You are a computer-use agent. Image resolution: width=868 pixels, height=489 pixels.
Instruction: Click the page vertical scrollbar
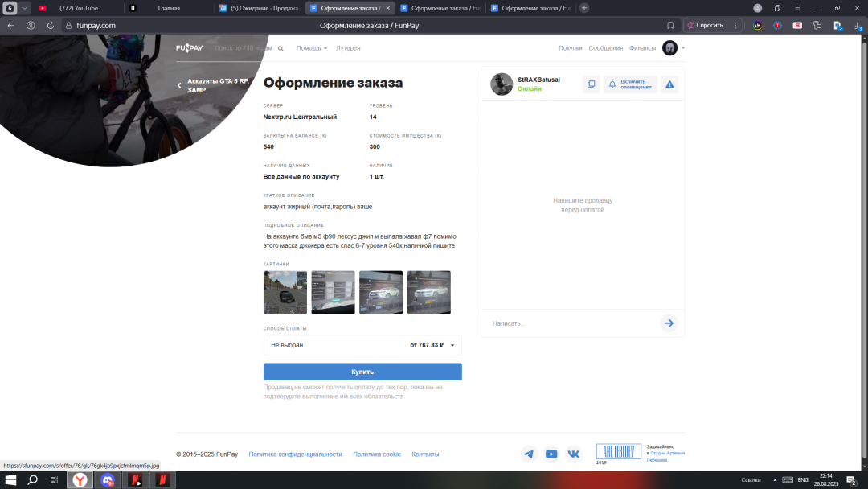tap(865, 252)
